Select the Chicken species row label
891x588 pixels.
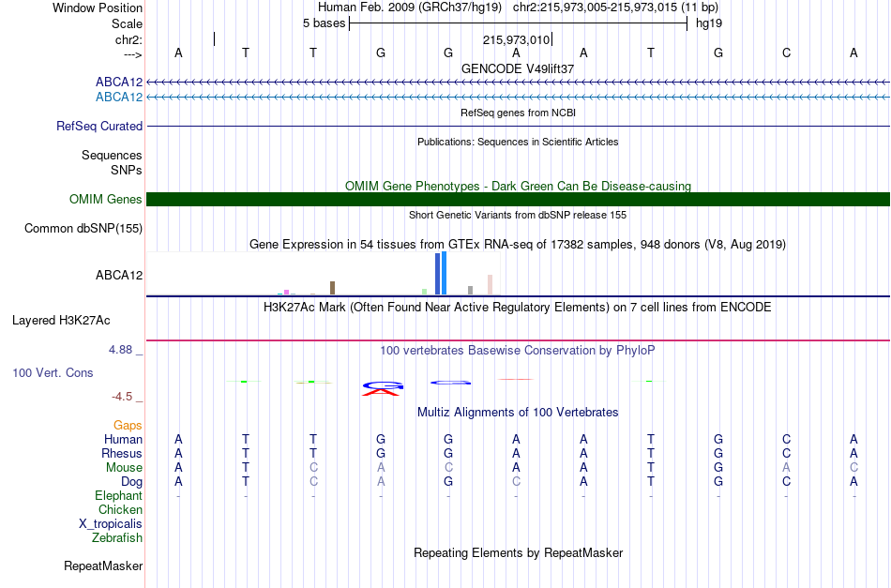point(120,509)
